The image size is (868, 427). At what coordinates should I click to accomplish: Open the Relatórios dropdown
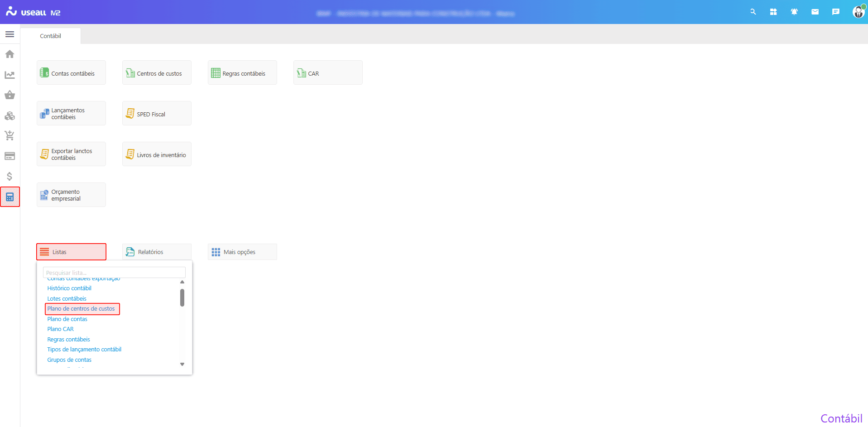click(x=157, y=252)
